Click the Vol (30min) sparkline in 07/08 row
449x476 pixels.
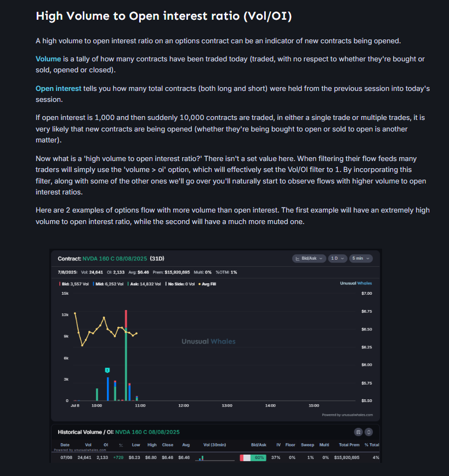coord(214,458)
